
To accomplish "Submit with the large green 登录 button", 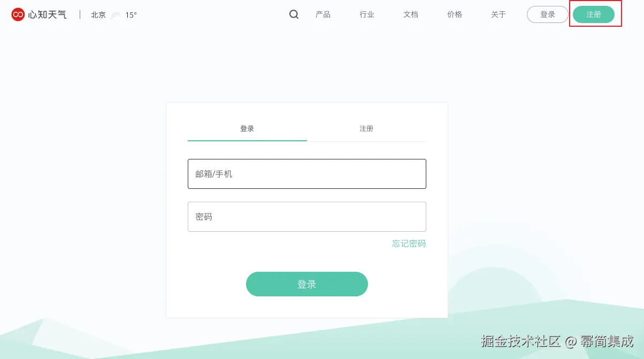I will tap(307, 284).
